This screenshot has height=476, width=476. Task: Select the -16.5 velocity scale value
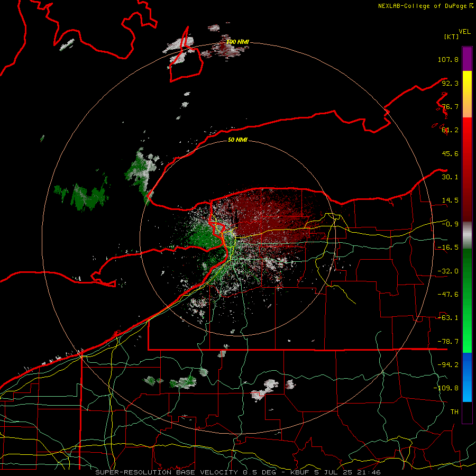[448, 248]
